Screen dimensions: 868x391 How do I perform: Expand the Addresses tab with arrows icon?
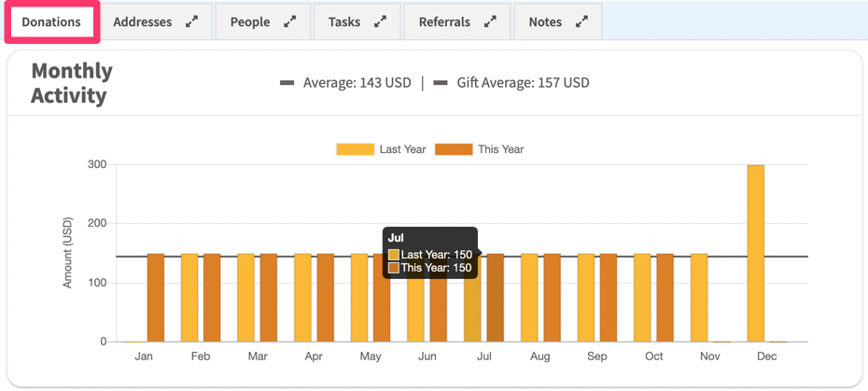191,22
